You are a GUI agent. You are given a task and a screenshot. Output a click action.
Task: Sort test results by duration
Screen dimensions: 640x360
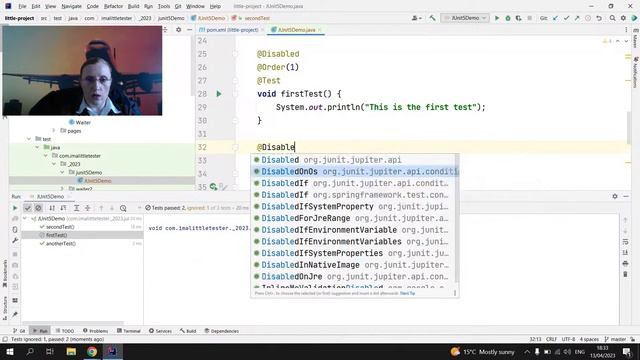(x=63, y=208)
